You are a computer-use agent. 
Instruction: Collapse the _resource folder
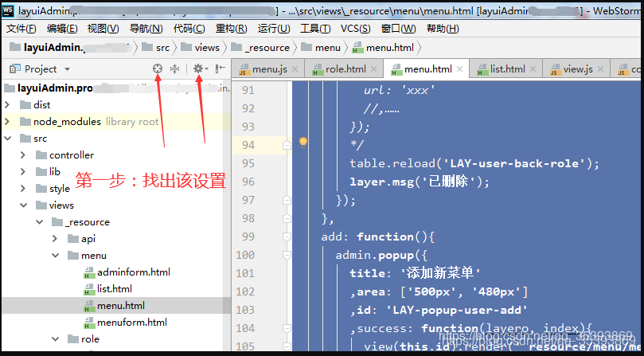pos(40,222)
